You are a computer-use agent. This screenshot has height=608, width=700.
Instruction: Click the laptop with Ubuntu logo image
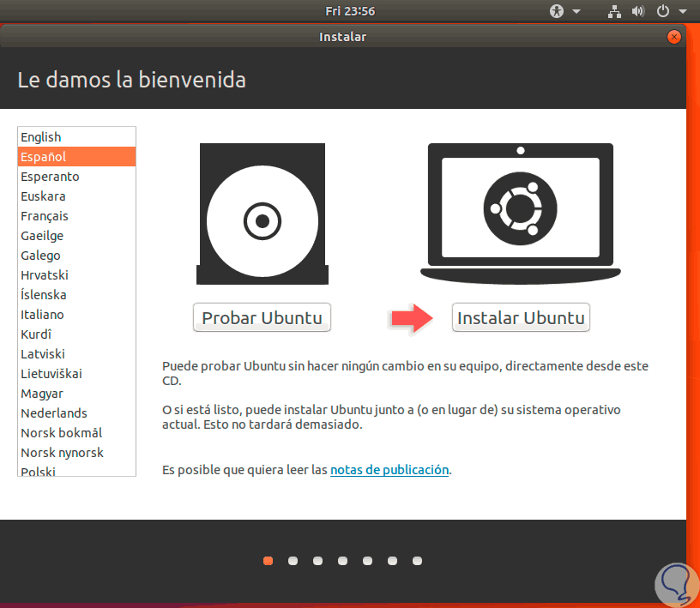(x=521, y=214)
